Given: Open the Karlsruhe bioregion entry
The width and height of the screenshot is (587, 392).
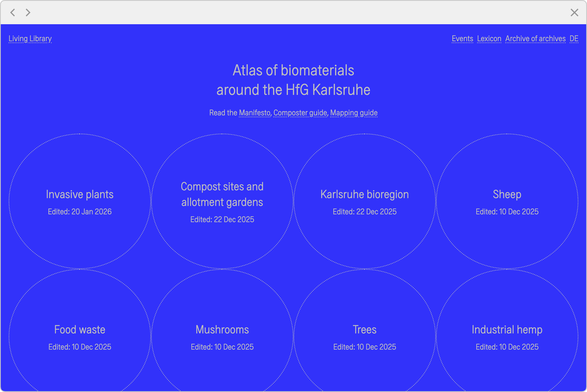Looking at the screenshot, I should 364,194.
